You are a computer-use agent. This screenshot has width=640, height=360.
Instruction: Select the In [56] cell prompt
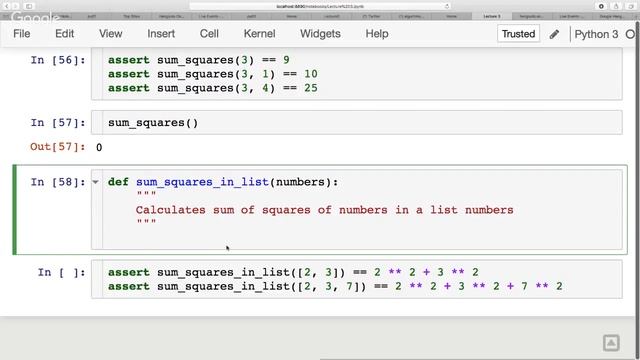[x=58, y=60]
